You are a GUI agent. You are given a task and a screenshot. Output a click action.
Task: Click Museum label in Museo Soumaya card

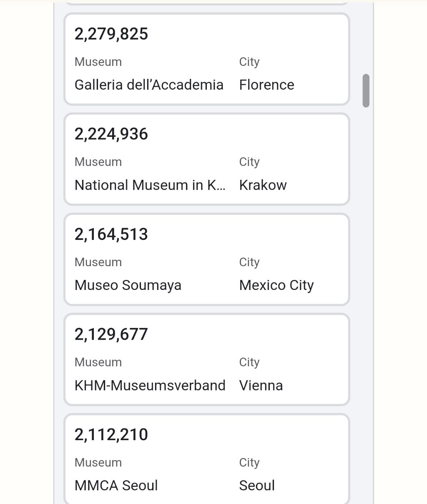point(98,262)
